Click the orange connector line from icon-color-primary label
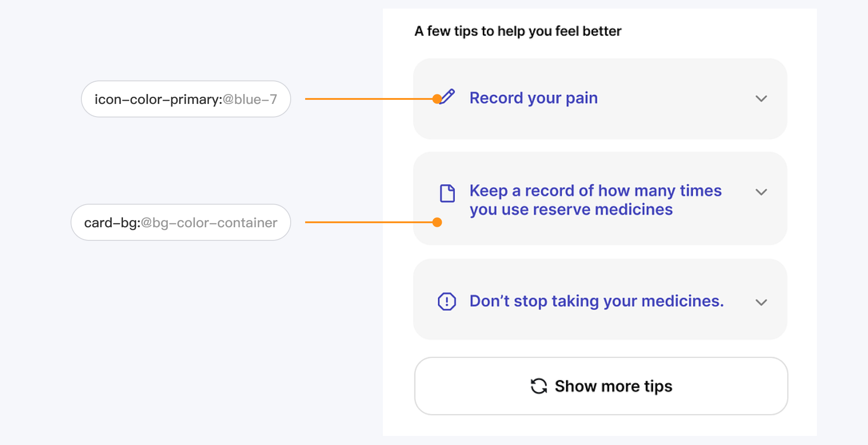 click(366, 99)
